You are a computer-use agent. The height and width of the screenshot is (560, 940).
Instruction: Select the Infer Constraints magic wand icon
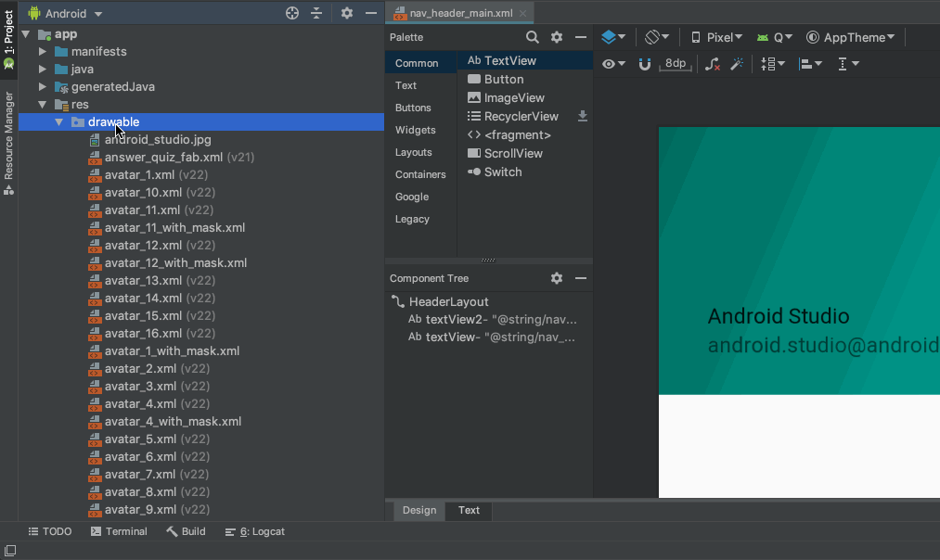(x=738, y=63)
